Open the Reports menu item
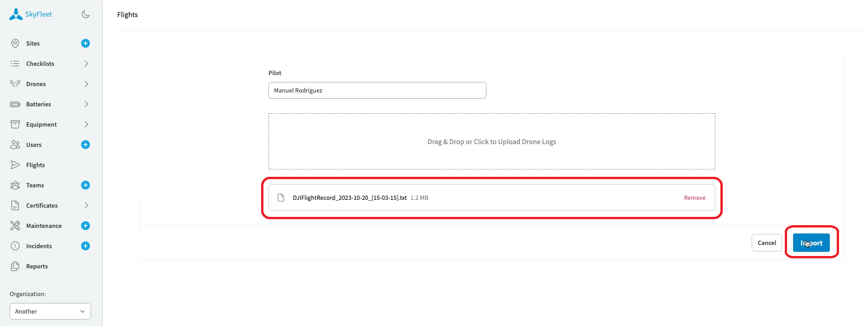 pyautogui.click(x=37, y=266)
